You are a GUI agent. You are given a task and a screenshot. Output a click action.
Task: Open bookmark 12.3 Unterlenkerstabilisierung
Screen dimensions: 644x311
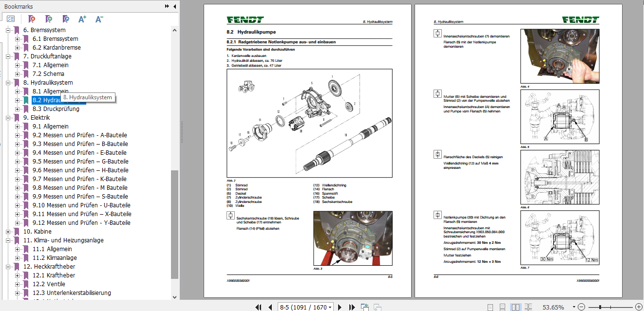(x=72, y=293)
